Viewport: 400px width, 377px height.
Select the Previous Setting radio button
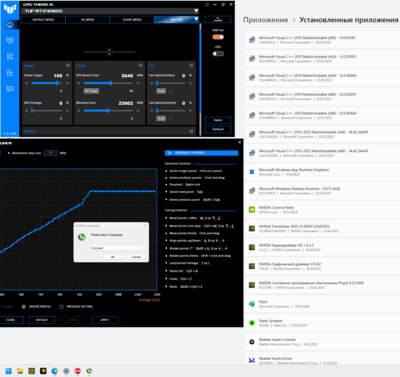coord(61,306)
